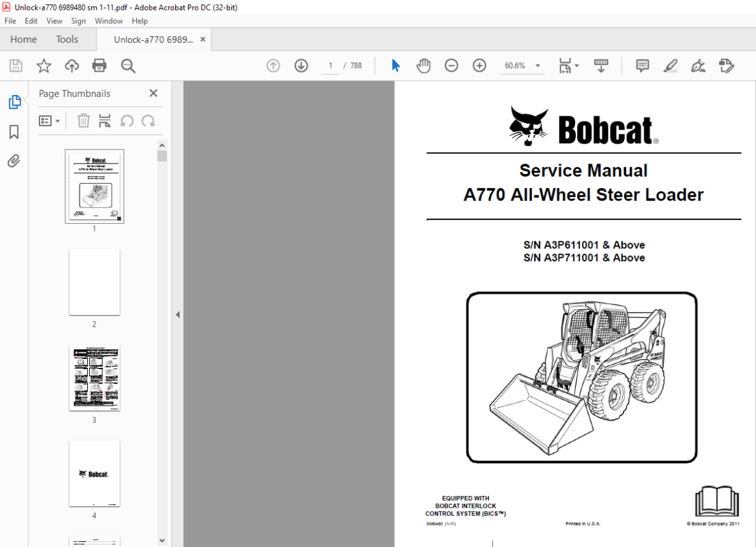
Task: Open the Sign menu
Action: (78, 21)
